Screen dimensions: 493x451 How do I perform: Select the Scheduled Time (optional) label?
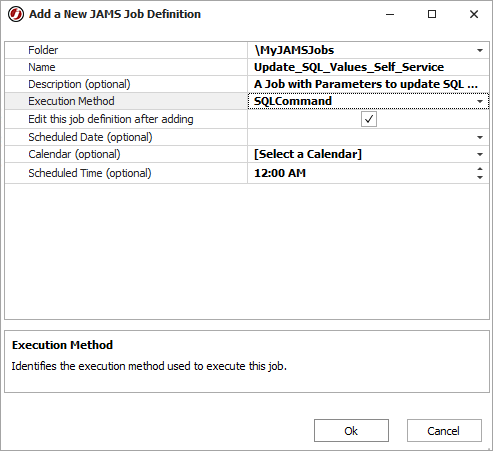[90, 173]
